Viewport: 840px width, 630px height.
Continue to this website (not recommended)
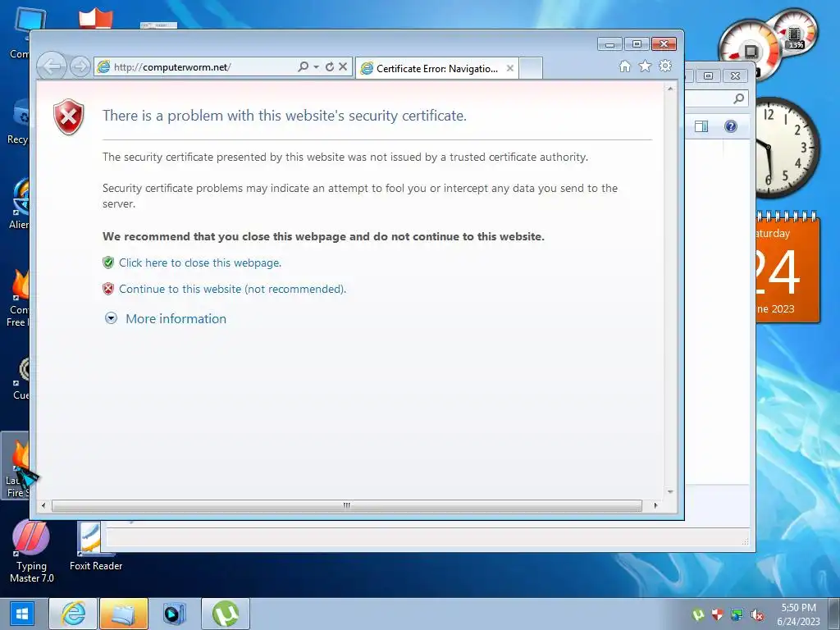pos(232,289)
